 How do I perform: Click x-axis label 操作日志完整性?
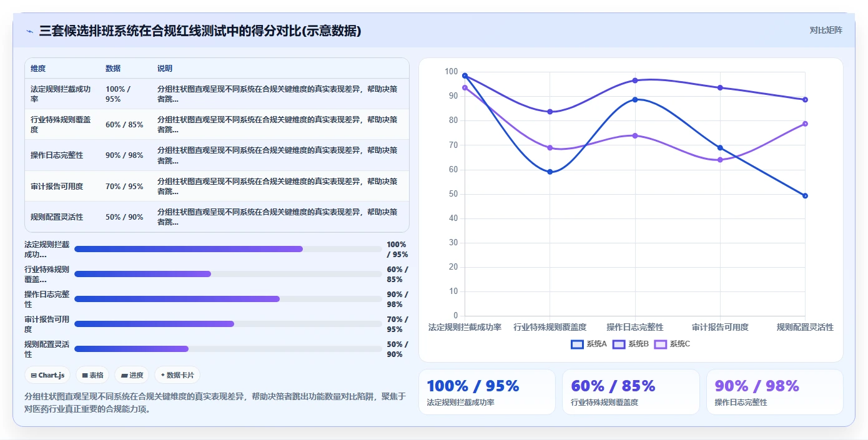point(635,327)
